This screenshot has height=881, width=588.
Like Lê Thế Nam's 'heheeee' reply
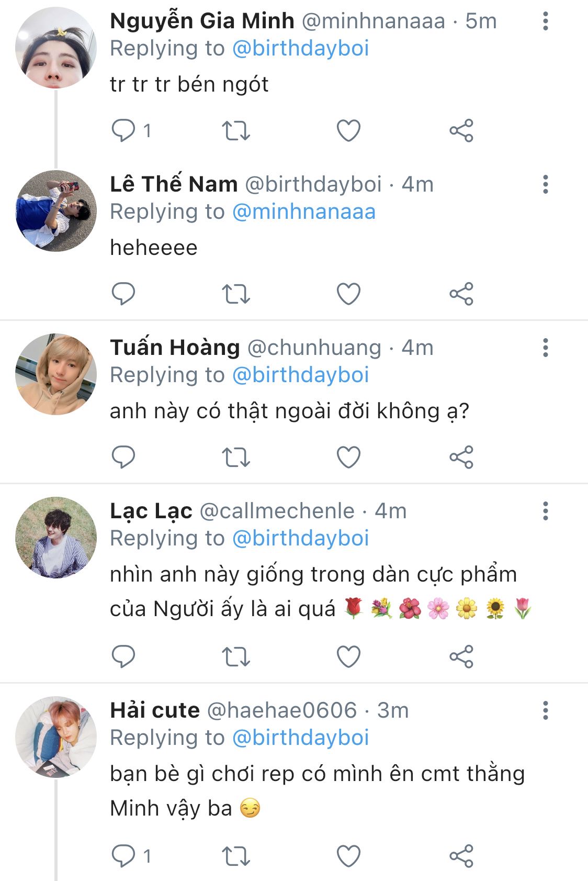[348, 294]
